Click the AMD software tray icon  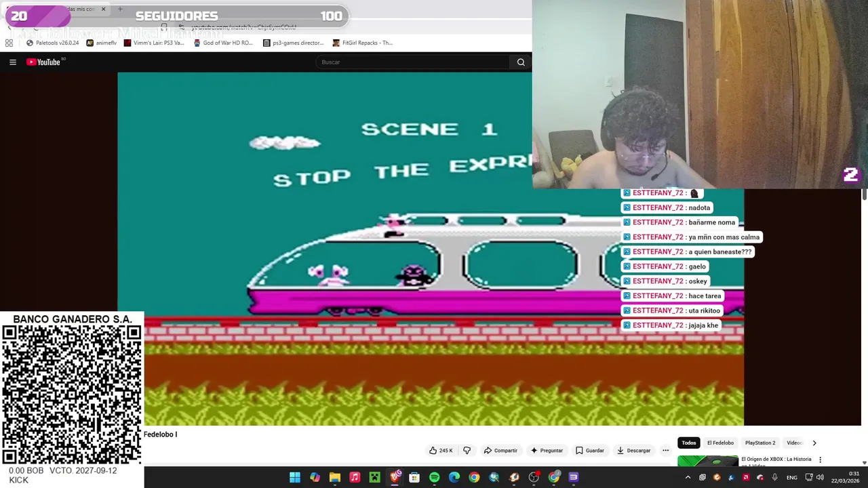[x=746, y=478]
